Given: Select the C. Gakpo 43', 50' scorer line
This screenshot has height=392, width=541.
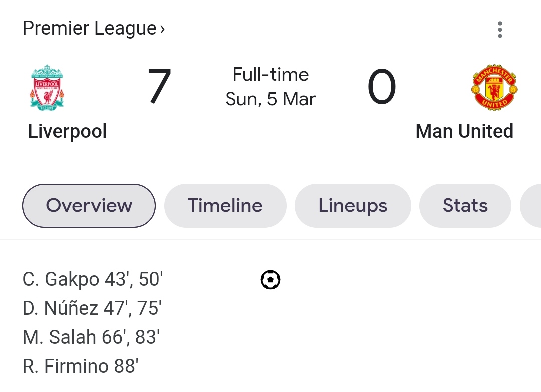Looking at the screenshot, I should point(93,279).
